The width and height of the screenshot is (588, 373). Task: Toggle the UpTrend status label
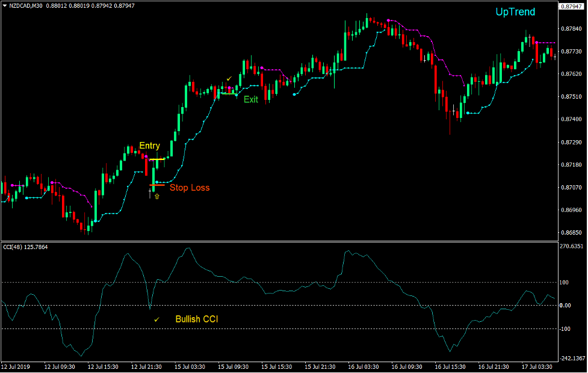(x=515, y=11)
